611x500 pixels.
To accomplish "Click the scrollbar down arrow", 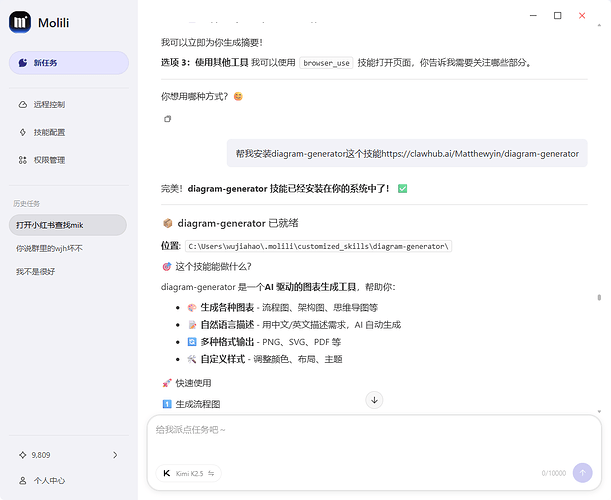I will (x=599, y=412).
